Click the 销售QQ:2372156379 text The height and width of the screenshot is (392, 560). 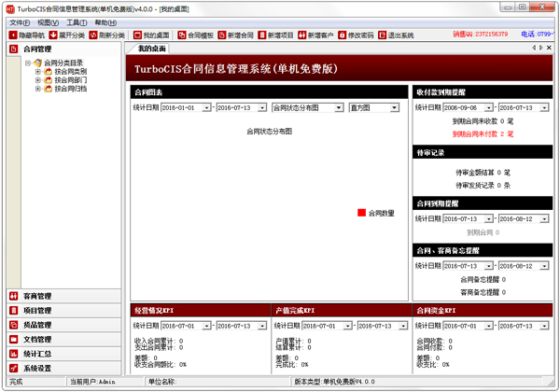481,35
